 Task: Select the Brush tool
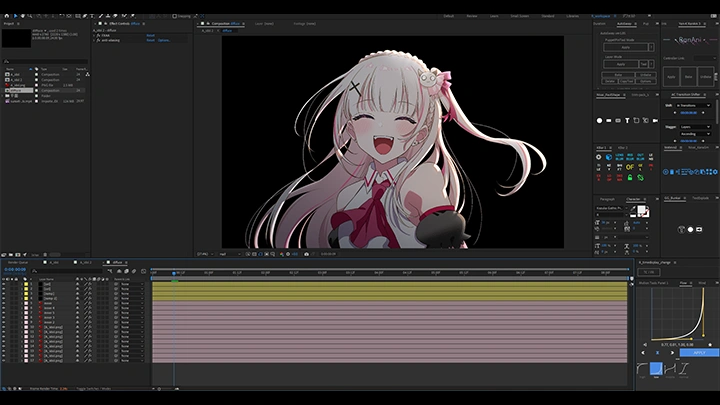point(101,16)
